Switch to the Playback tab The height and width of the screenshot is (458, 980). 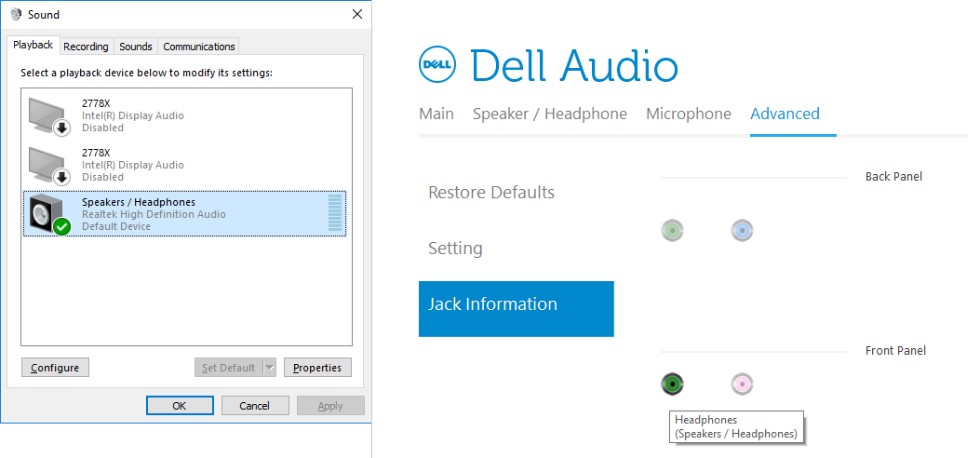34,45
